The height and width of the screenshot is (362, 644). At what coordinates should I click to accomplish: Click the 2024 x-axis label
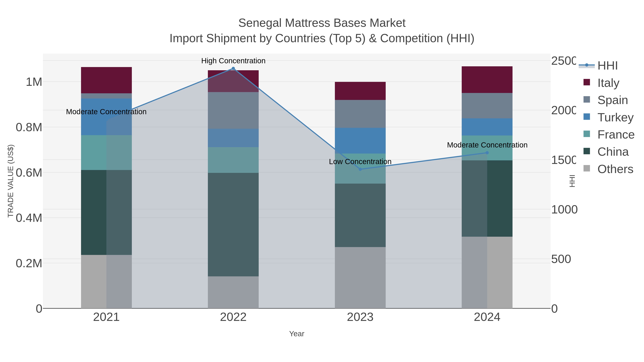tap(487, 317)
